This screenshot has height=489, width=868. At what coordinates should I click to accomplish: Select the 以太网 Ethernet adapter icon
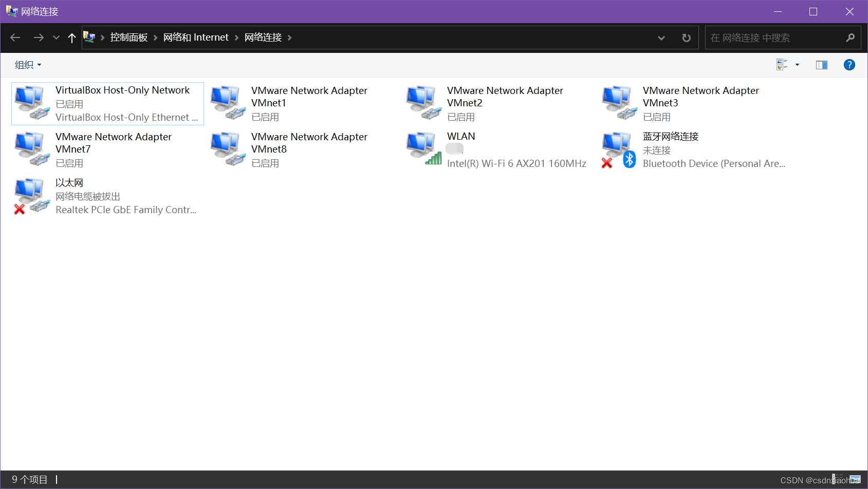(x=32, y=196)
